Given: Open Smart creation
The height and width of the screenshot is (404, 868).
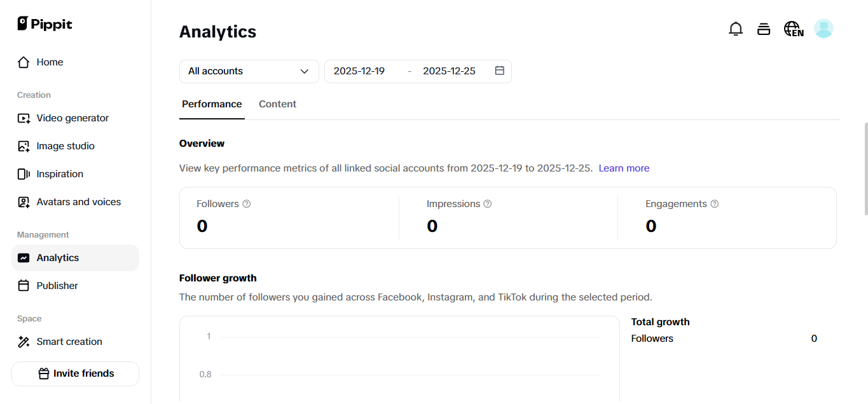Looking at the screenshot, I should [70, 341].
